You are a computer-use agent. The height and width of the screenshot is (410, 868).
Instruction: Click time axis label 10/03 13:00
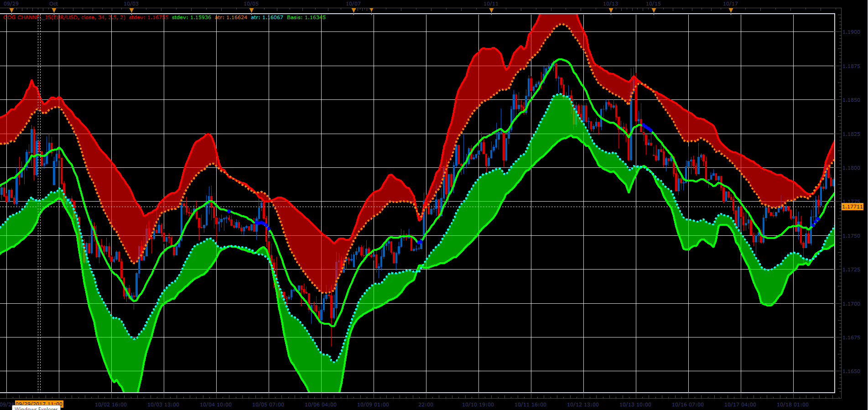point(163,405)
